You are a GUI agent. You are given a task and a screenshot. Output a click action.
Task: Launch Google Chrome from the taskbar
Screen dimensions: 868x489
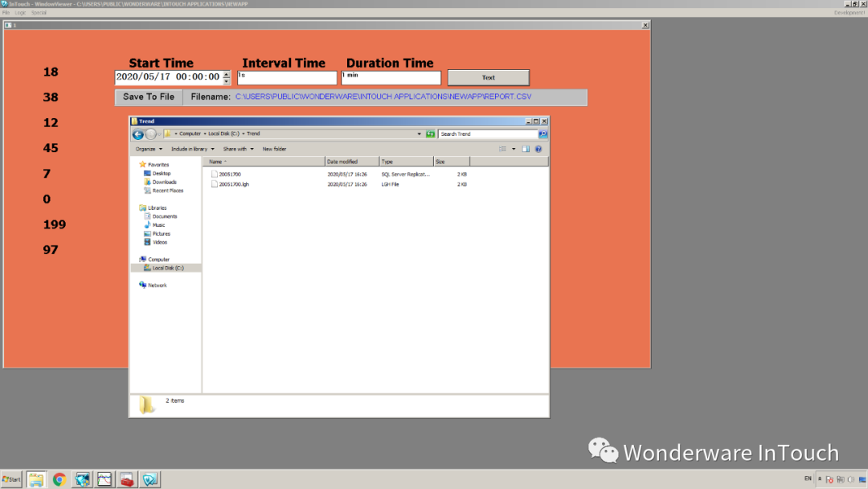[x=59, y=479]
